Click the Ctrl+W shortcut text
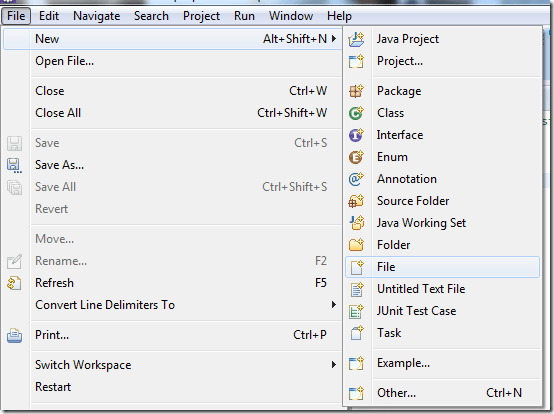This screenshot has height=414, width=554. click(308, 91)
